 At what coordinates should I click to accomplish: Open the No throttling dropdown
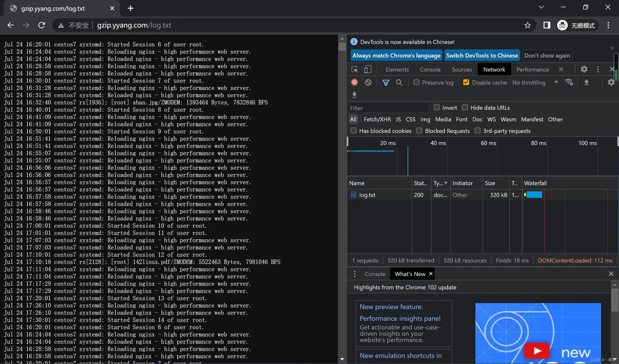point(535,82)
